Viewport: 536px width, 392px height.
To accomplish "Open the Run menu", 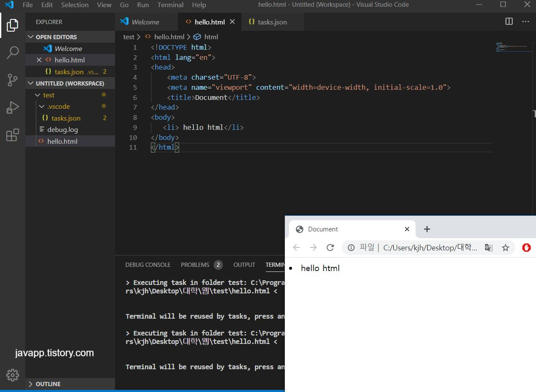I will click(x=143, y=5).
